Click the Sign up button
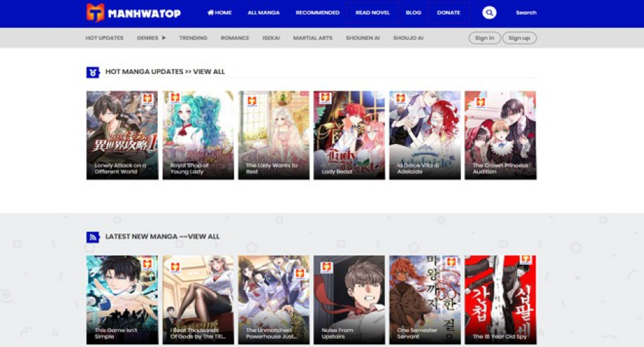This screenshot has height=347, width=644. 519,38
